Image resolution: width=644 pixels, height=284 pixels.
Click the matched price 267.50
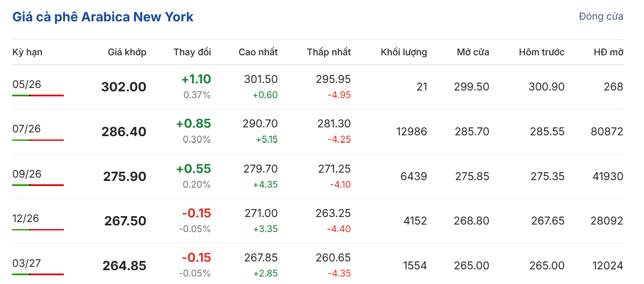point(125,221)
